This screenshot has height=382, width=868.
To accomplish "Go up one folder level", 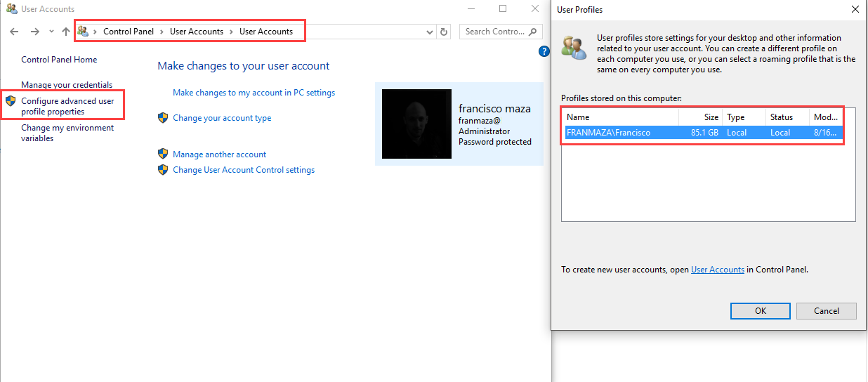I will pos(66,32).
